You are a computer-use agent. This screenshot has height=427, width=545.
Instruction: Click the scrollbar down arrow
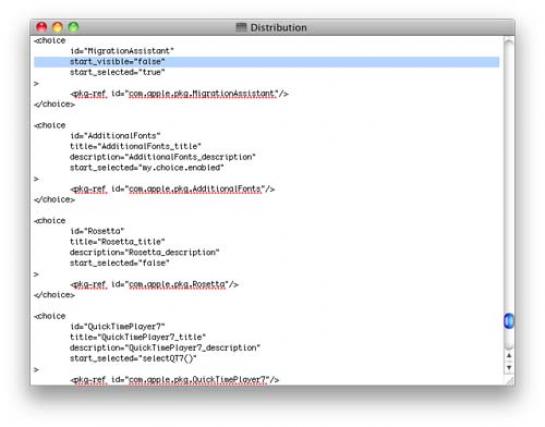[x=509, y=367]
